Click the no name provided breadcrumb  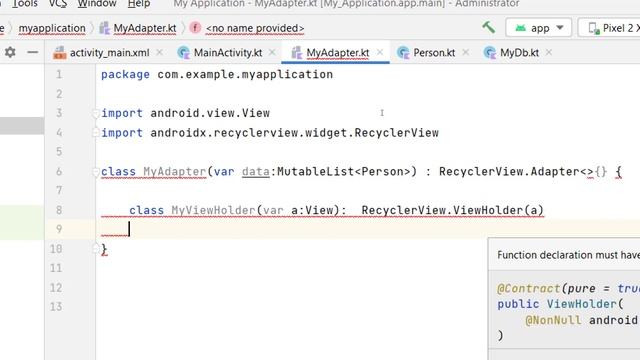(x=255, y=28)
